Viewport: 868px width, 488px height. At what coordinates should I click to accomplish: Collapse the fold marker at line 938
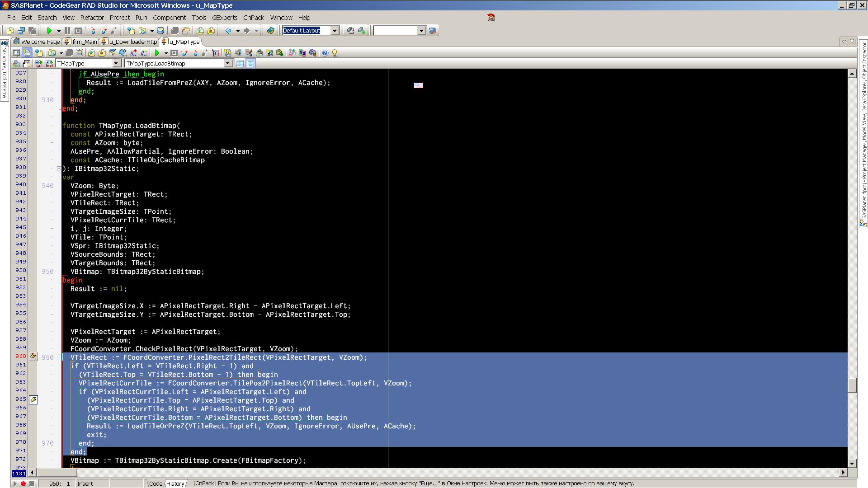(59, 169)
